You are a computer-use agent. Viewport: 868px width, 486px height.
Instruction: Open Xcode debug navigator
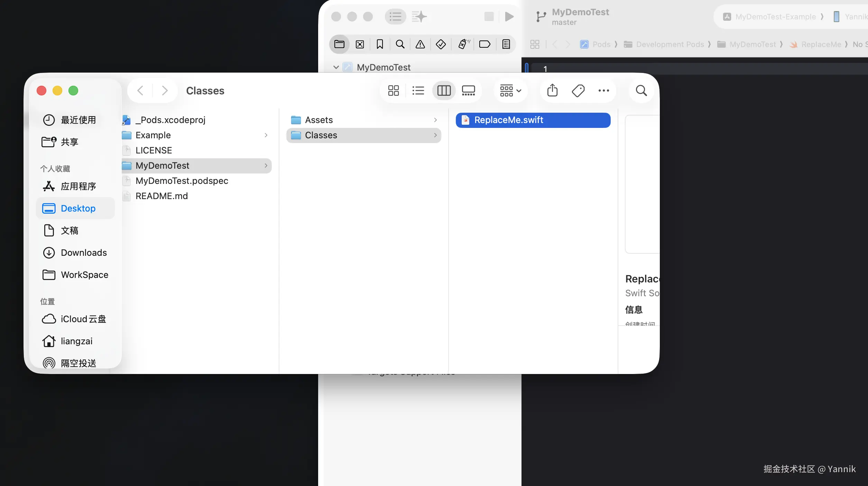[464, 44]
